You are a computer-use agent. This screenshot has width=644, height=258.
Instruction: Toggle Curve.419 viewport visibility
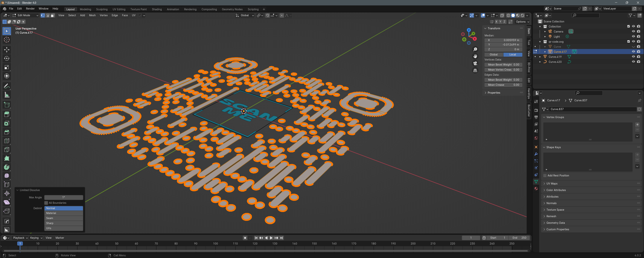tap(633, 57)
